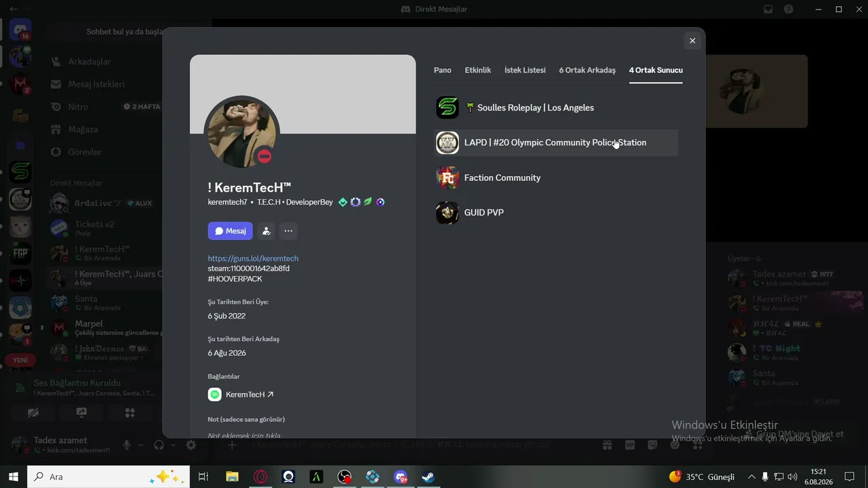Open "Soulles Roleplay | Los Angeles" server name

coord(529,108)
